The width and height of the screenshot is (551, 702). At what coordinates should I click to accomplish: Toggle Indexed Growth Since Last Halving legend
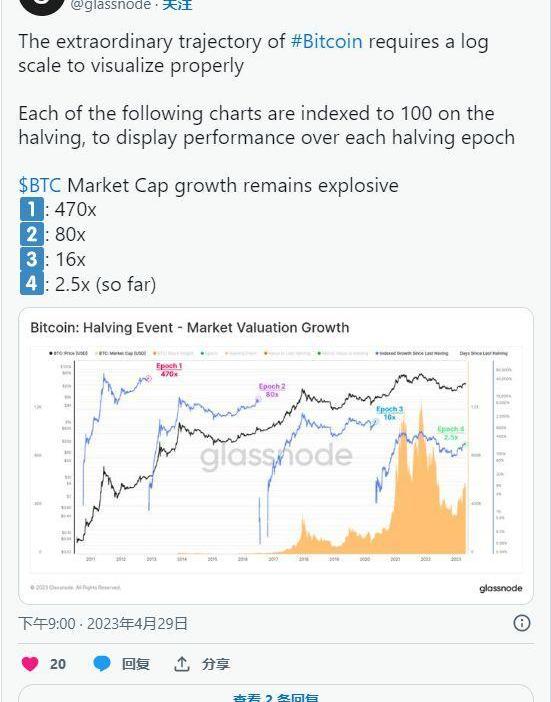(x=412, y=353)
